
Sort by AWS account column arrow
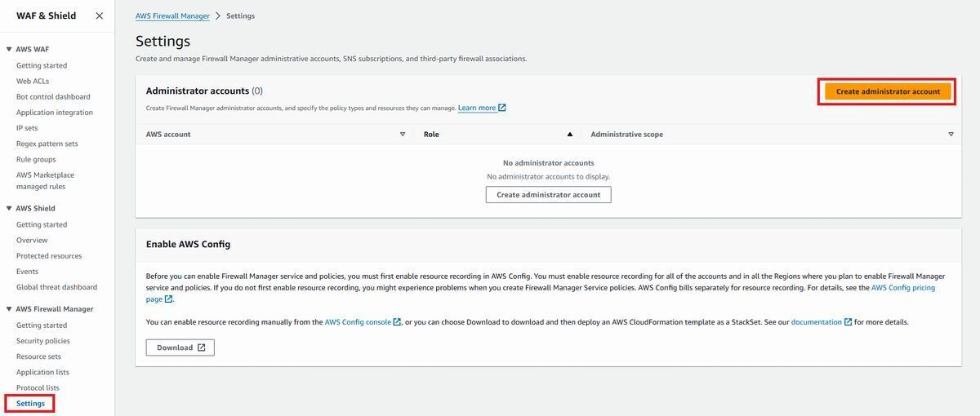[403, 134]
